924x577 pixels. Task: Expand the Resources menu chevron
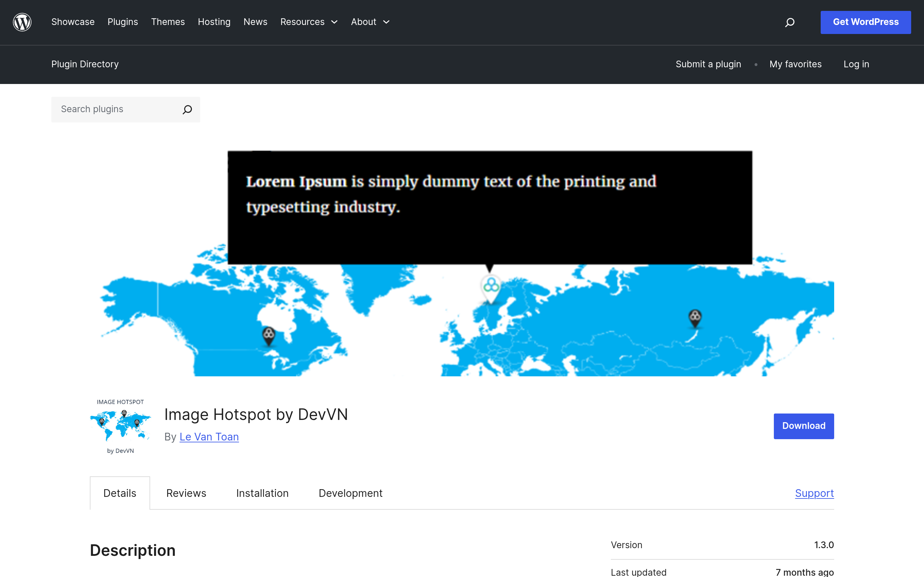pos(335,22)
